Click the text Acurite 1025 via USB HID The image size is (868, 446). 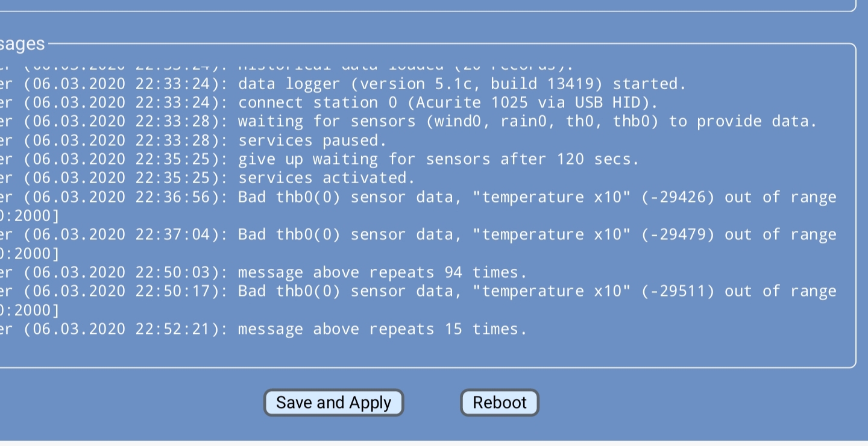tap(532, 102)
